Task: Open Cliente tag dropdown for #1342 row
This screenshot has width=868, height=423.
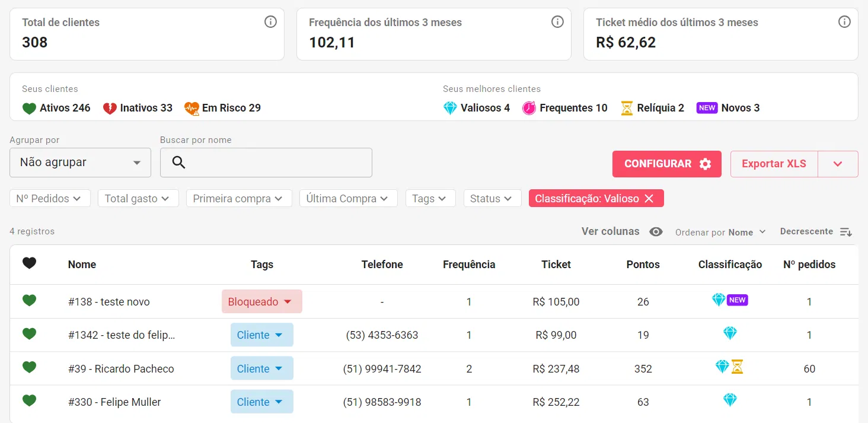Action: pyautogui.click(x=261, y=335)
